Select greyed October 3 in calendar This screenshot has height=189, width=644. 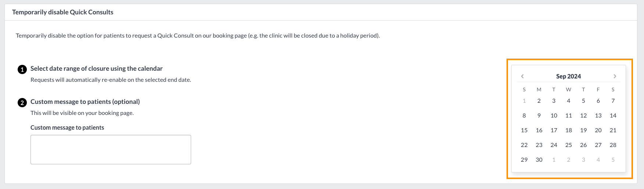point(583,160)
